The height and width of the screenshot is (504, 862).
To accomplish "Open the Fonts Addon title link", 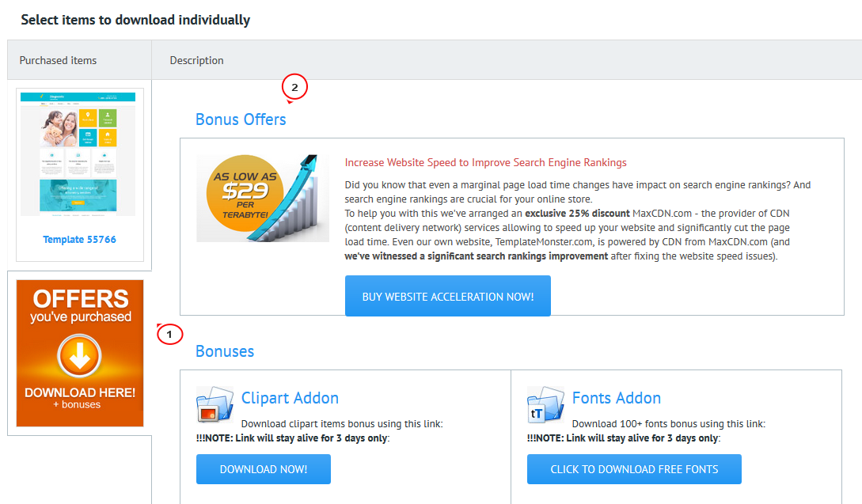I will (617, 398).
